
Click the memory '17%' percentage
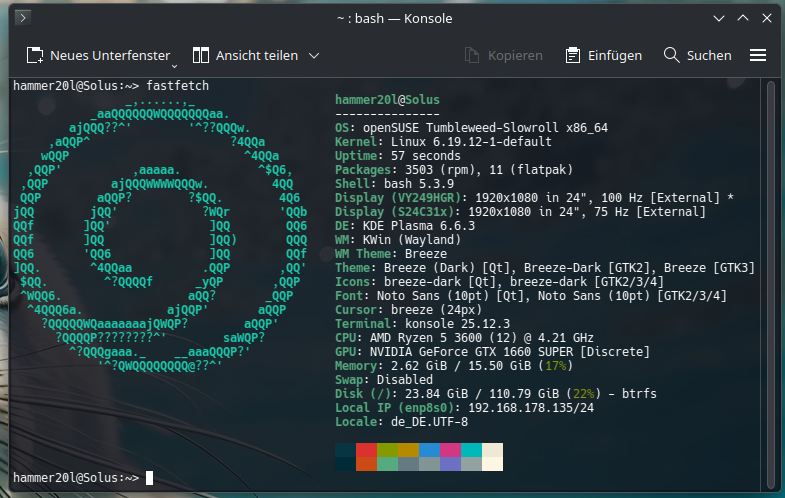(x=555, y=366)
